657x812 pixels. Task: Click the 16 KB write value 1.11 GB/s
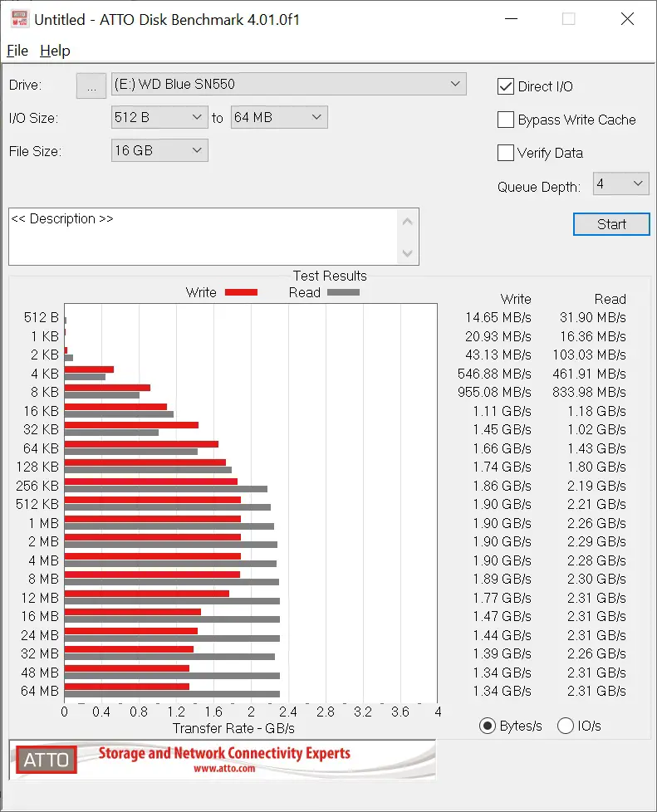pyautogui.click(x=502, y=411)
